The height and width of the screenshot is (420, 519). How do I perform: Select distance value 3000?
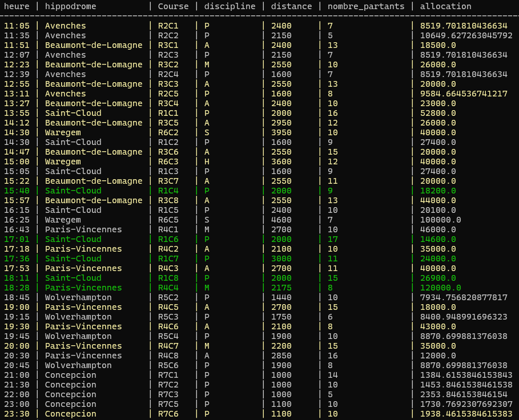281,259
